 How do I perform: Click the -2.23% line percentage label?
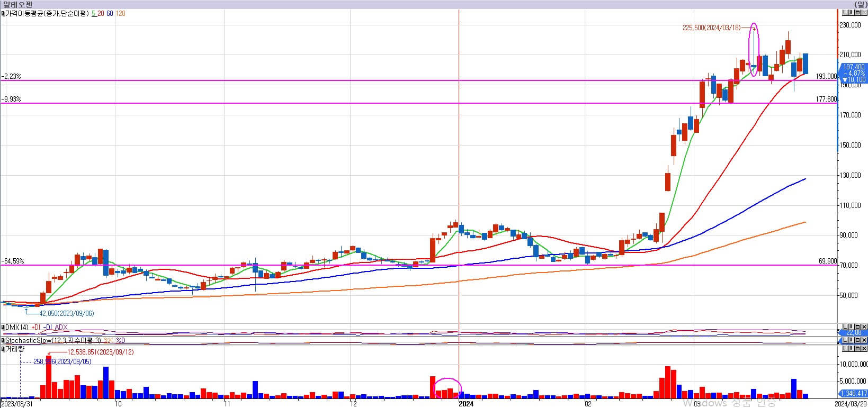(11, 76)
